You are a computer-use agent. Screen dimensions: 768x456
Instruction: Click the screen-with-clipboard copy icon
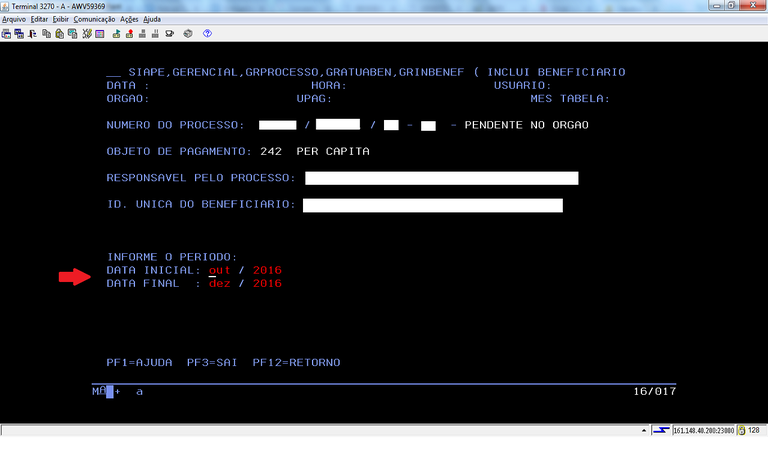tap(72, 34)
